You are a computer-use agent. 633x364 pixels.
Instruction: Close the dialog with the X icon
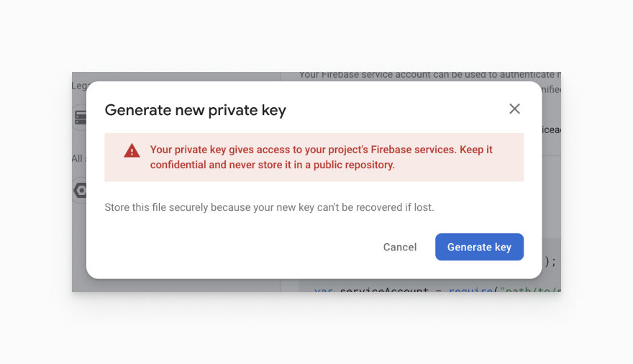[x=514, y=109]
